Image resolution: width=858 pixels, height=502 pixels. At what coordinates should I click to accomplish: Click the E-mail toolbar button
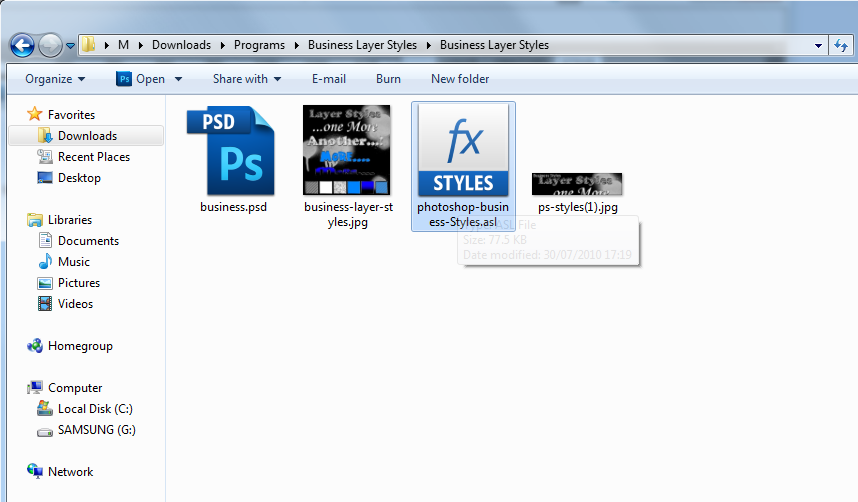coord(329,79)
